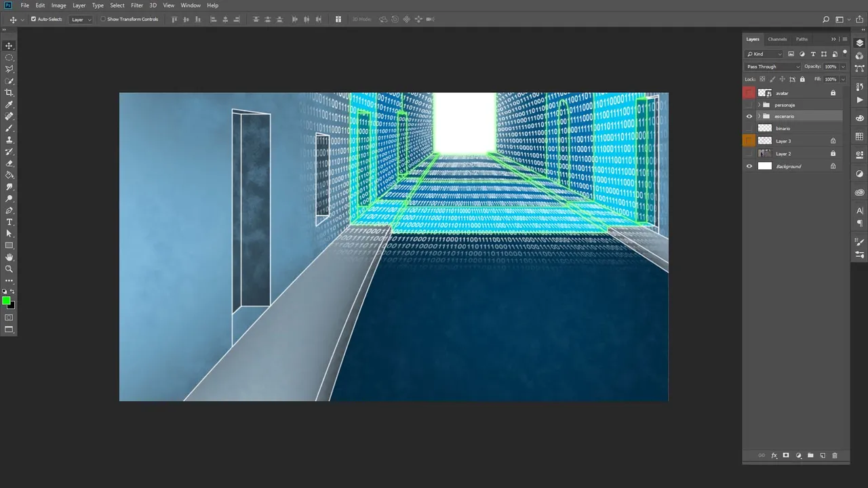Open the blend mode Pass Through dropdown
This screenshot has height=488, width=868.
[772, 66]
